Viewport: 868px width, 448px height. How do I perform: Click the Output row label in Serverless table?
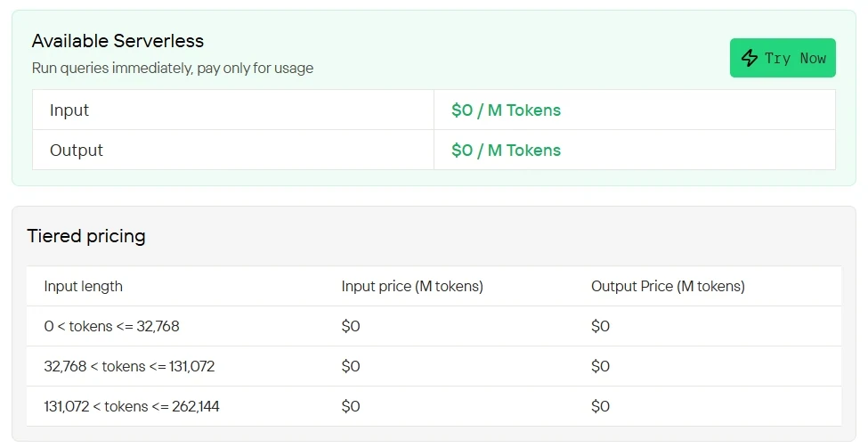77,150
